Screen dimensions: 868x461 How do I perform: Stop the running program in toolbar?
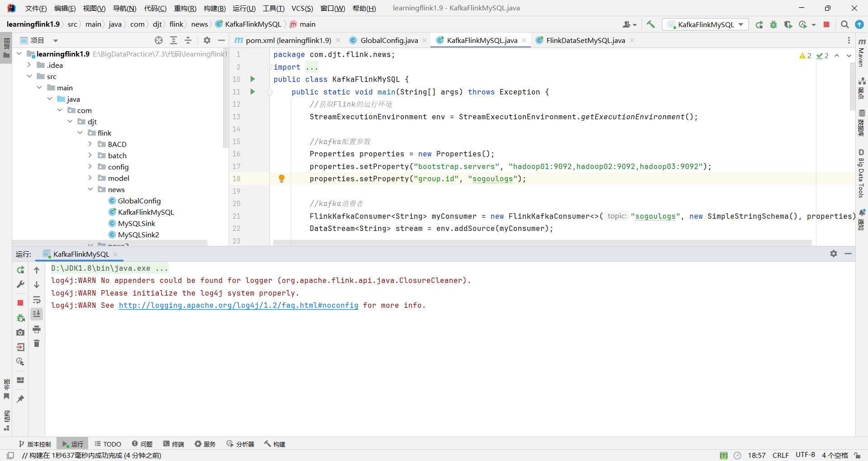(826, 24)
